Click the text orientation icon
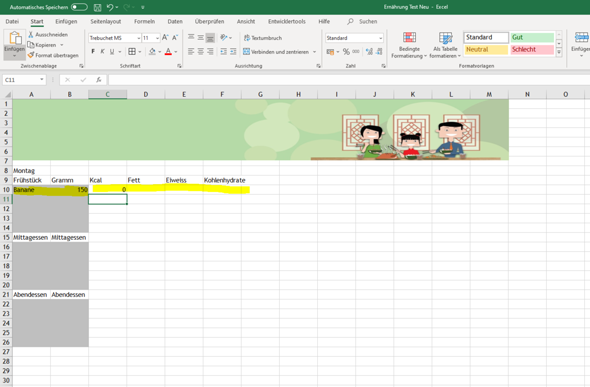 click(224, 38)
